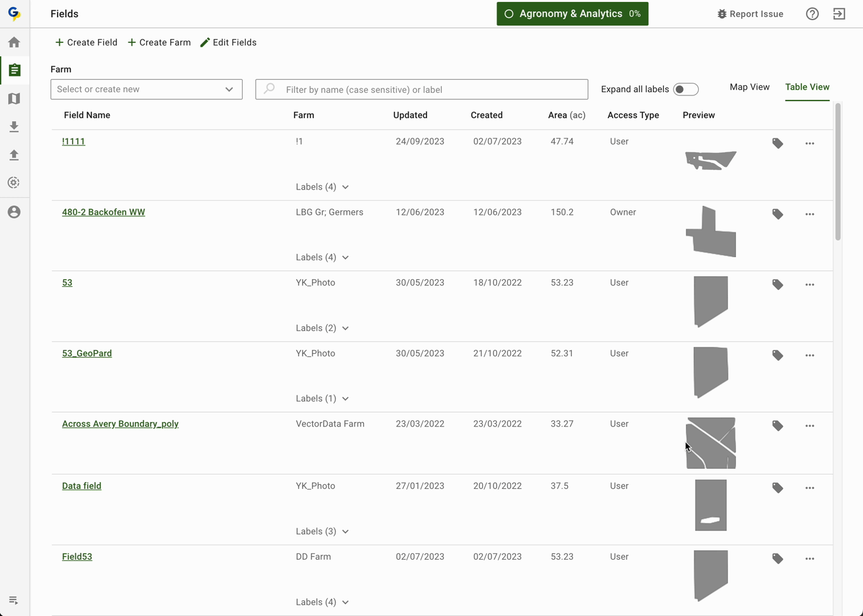Expand Labels (3) for Data field

322,532
